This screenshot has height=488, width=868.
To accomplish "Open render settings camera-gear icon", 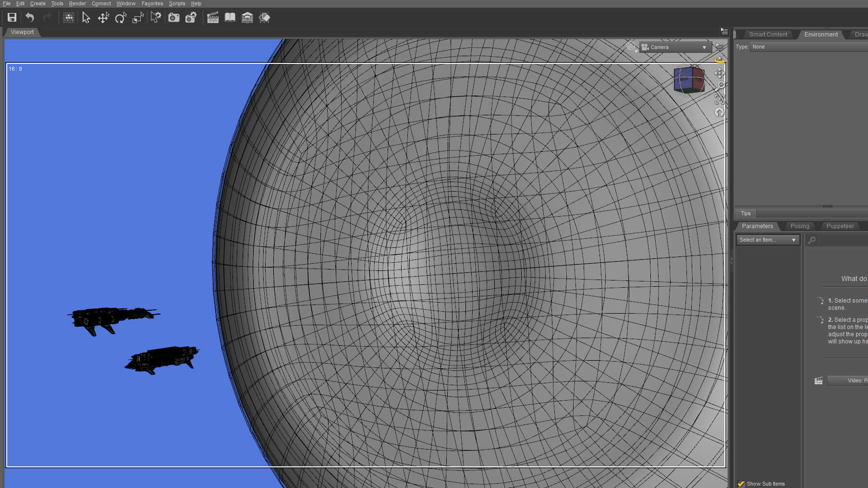I will [191, 18].
